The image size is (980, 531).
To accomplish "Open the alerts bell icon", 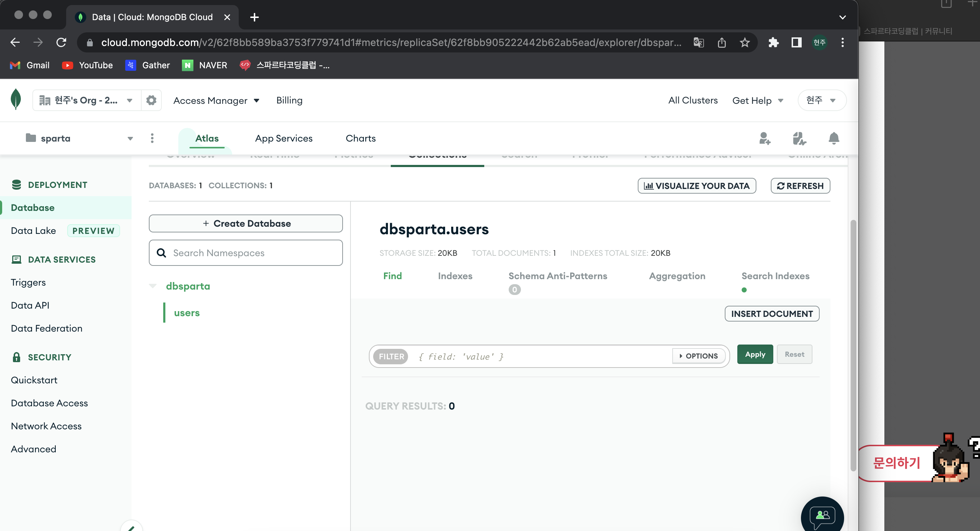I will (834, 138).
